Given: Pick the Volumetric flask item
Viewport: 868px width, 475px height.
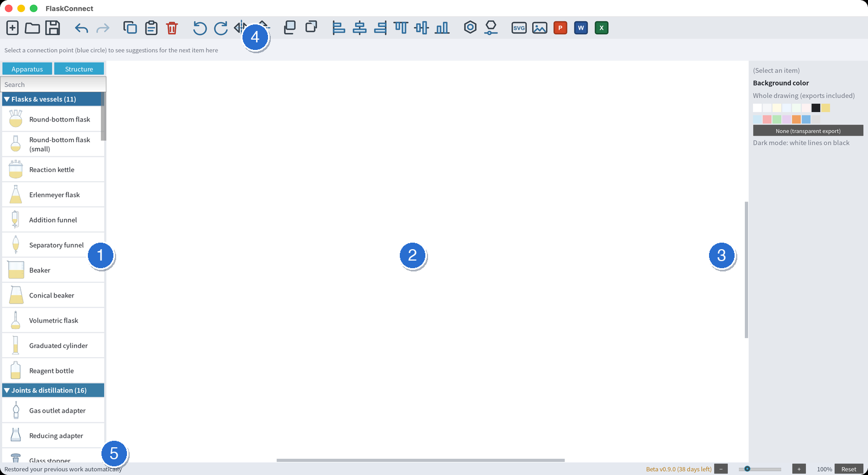Looking at the screenshot, I should 53,320.
